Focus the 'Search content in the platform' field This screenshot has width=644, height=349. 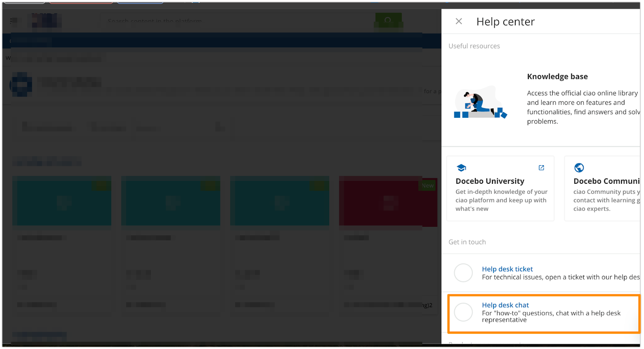237,21
